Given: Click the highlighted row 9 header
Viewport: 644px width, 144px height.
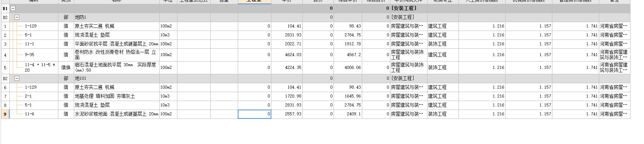Looking at the screenshot, I should click(x=5, y=114).
